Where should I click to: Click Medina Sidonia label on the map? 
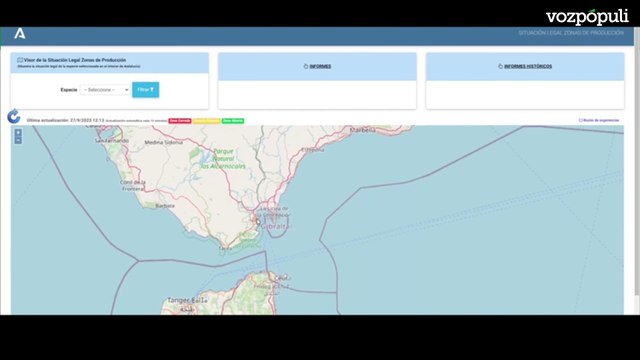click(x=164, y=142)
